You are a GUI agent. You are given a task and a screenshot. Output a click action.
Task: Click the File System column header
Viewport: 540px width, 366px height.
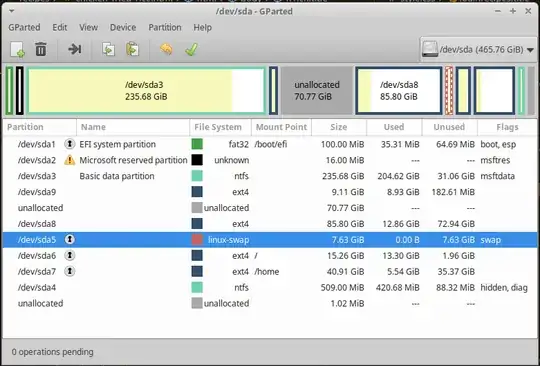pyautogui.click(x=220, y=127)
